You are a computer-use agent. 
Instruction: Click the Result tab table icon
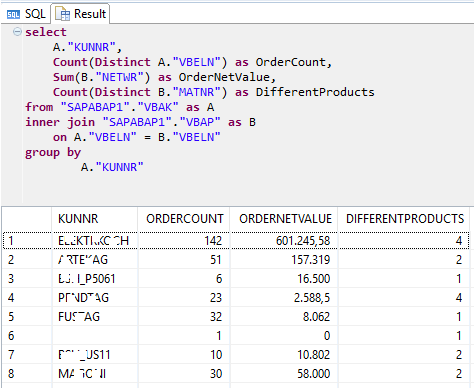(62, 14)
